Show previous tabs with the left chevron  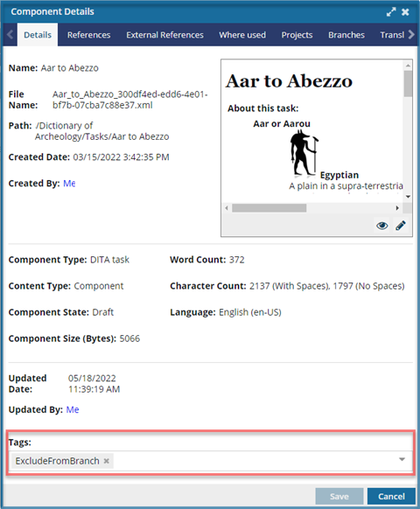coord(10,34)
